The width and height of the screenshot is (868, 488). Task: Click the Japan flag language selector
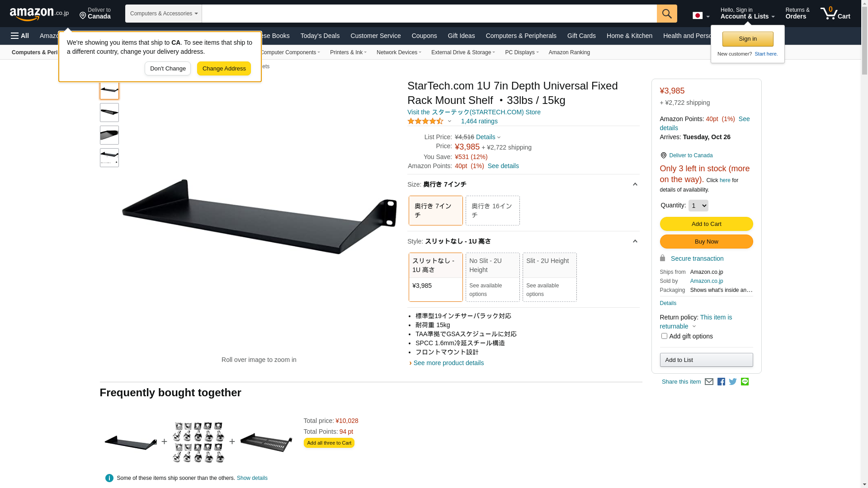click(700, 16)
